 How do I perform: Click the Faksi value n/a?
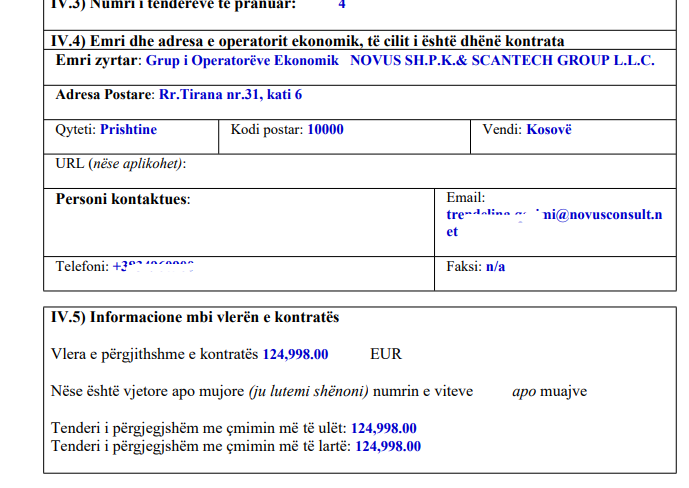pyautogui.click(x=495, y=267)
